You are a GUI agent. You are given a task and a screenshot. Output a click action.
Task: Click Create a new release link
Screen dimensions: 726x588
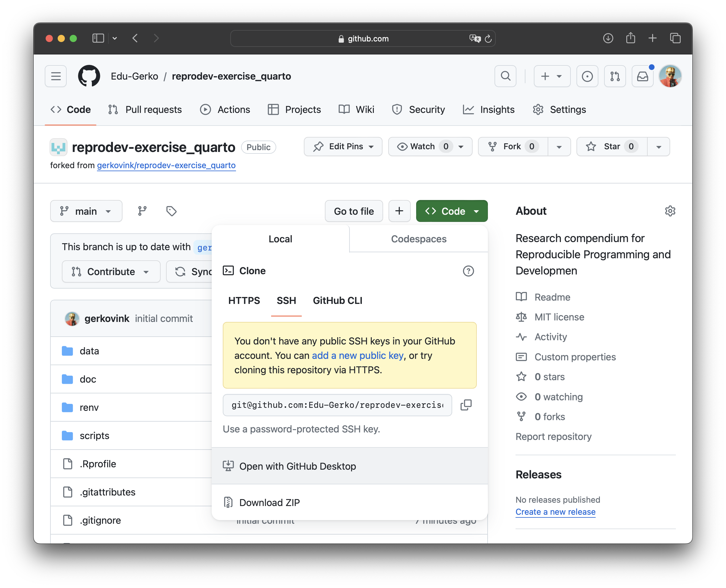(555, 512)
